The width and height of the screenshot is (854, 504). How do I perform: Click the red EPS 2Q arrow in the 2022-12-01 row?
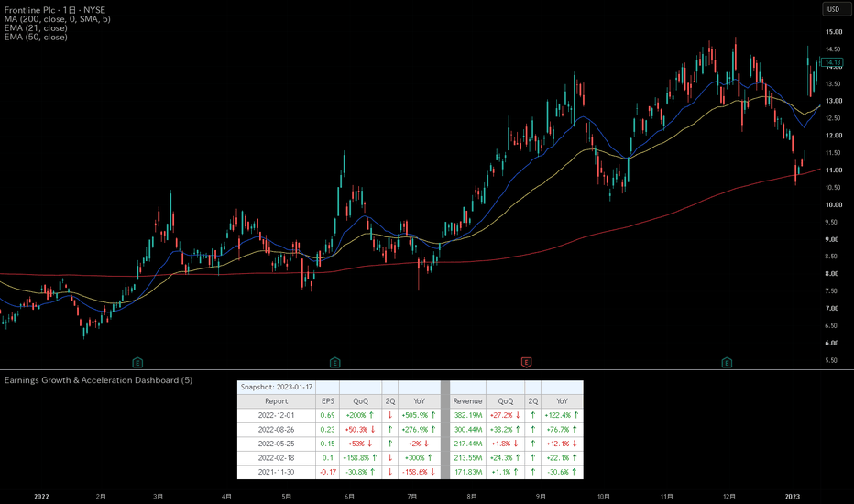point(390,415)
